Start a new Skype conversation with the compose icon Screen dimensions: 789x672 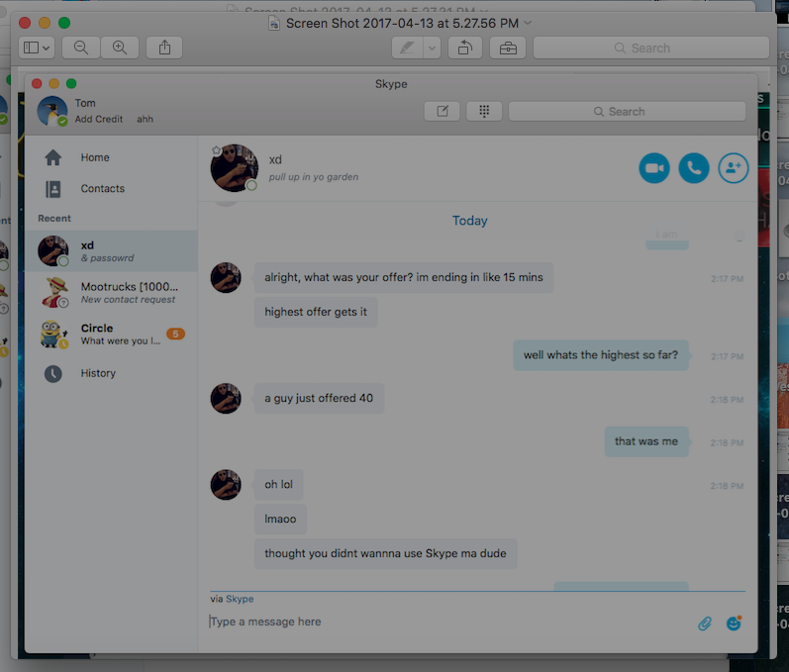tap(443, 111)
